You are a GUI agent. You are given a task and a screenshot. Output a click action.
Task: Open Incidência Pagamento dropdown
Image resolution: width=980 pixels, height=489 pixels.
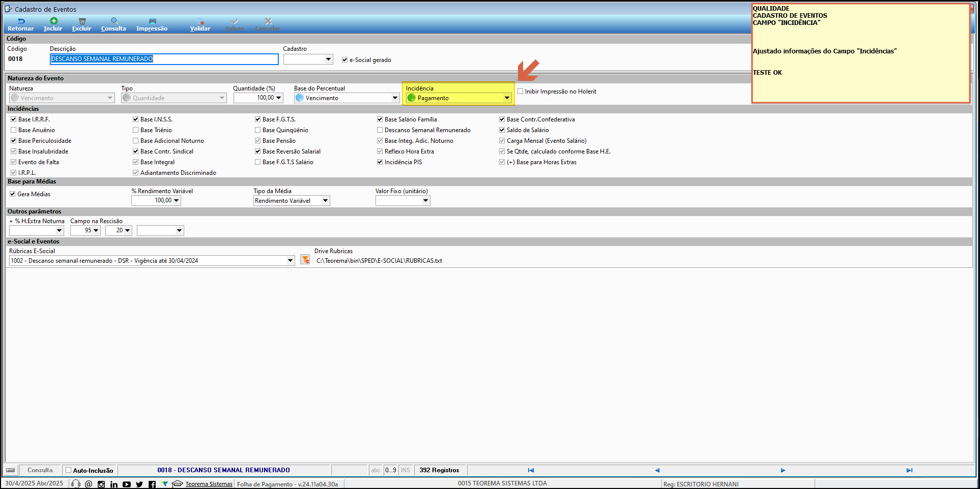click(507, 98)
